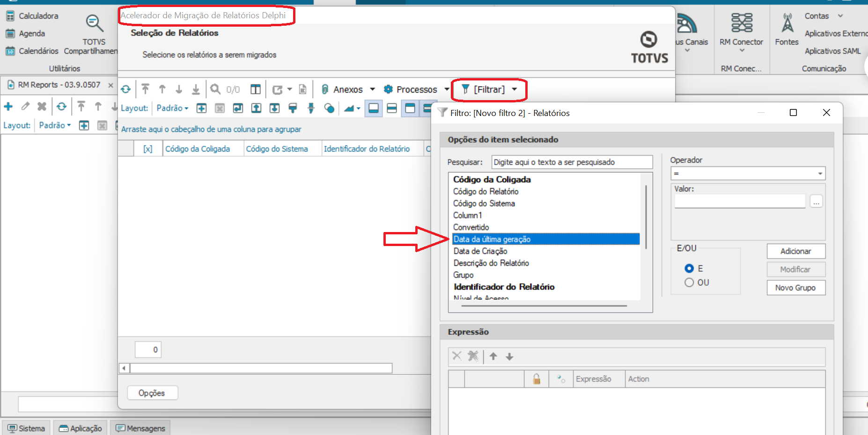
Task: Go to first record in migration toolbar
Action: click(x=145, y=89)
